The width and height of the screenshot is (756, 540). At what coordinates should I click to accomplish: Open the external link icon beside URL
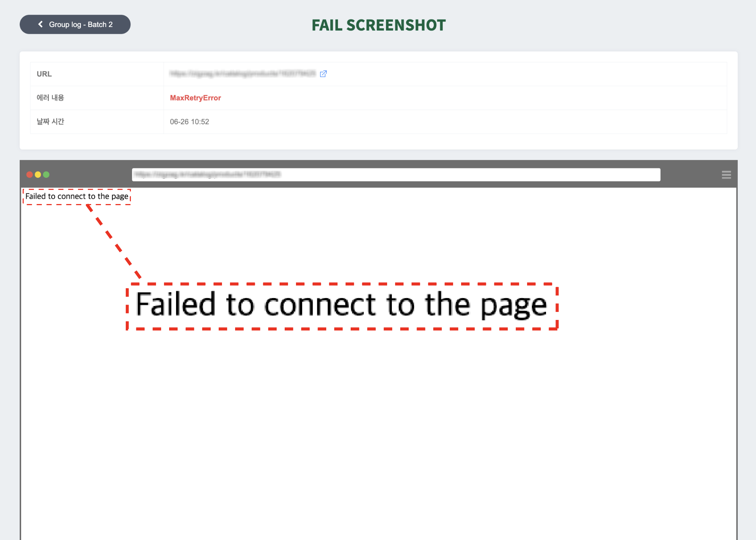323,74
